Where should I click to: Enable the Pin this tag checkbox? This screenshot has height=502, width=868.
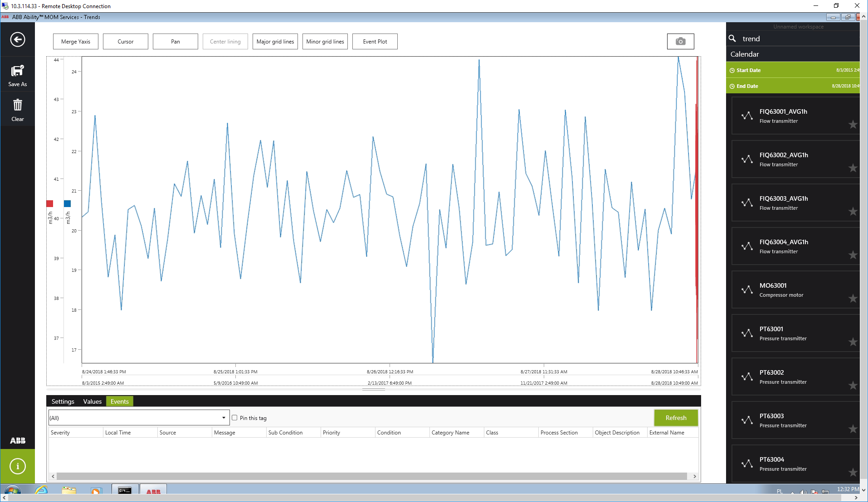click(234, 418)
